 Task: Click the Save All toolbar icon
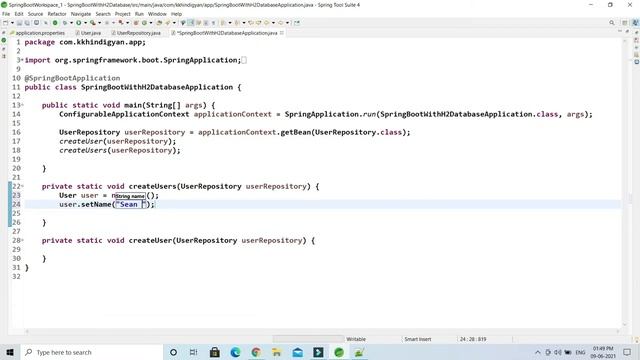[27, 23]
